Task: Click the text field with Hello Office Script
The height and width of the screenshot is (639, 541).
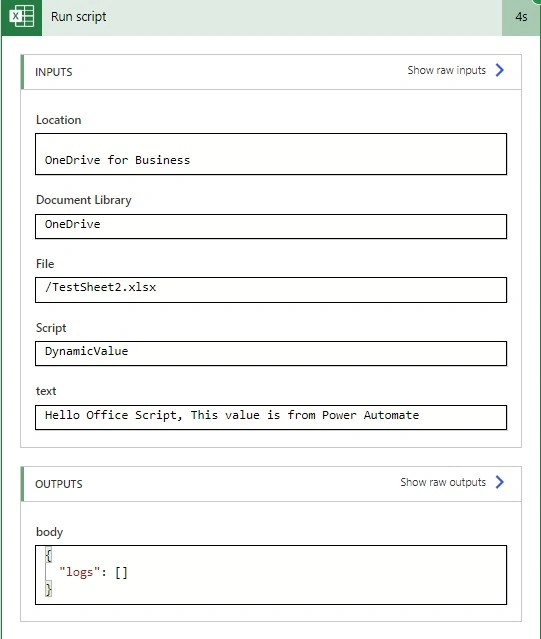Action: pyautogui.click(x=271, y=417)
